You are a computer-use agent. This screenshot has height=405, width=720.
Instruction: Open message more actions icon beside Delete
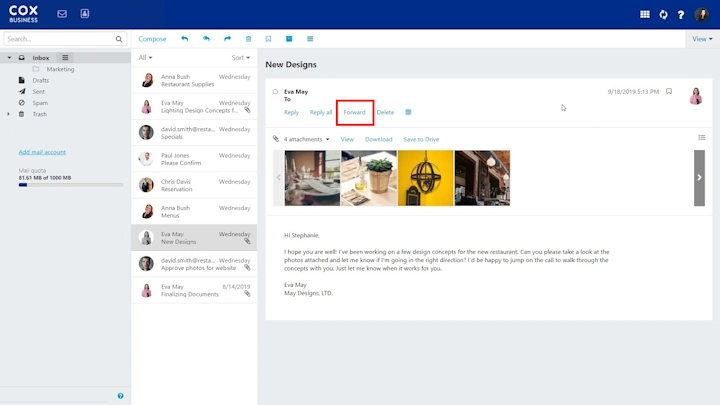[408, 112]
